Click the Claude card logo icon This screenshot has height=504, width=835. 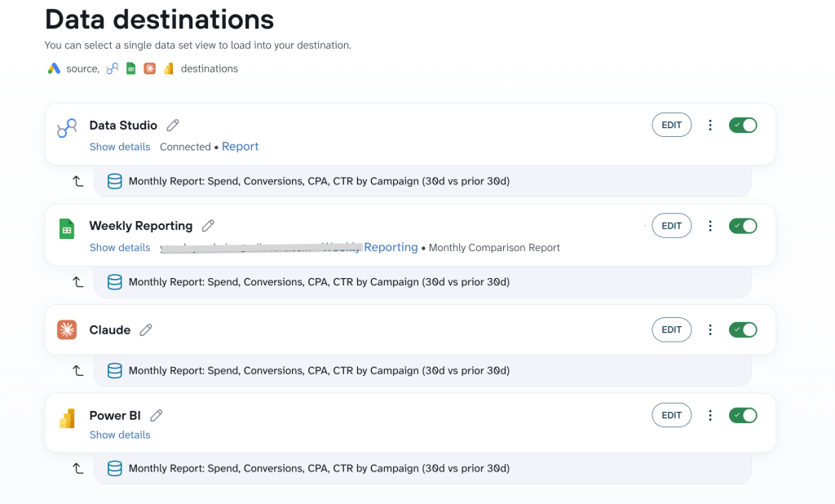tap(67, 329)
